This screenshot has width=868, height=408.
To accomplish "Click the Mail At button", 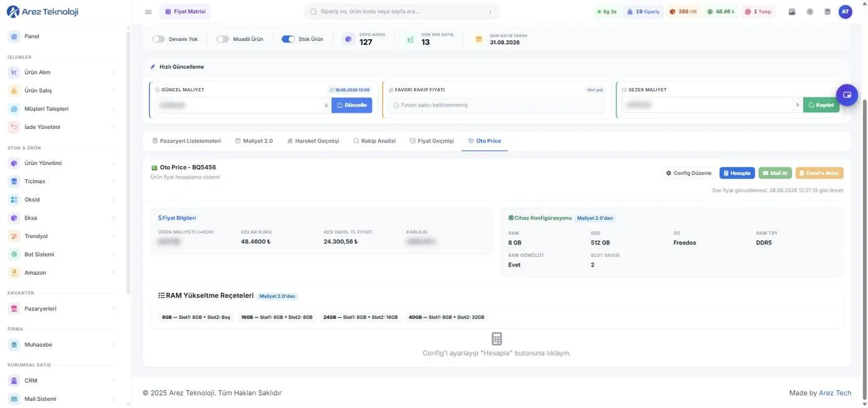I will (775, 173).
